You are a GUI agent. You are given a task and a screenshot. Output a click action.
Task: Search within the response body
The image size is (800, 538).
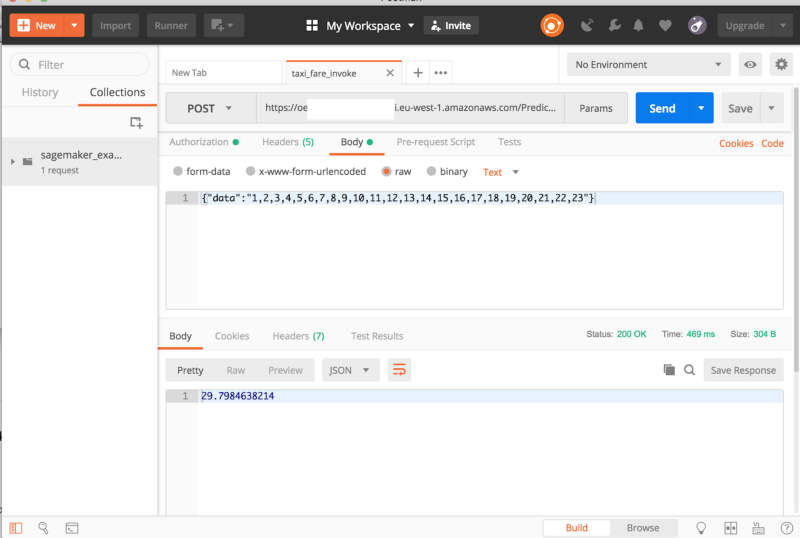(x=689, y=370)
